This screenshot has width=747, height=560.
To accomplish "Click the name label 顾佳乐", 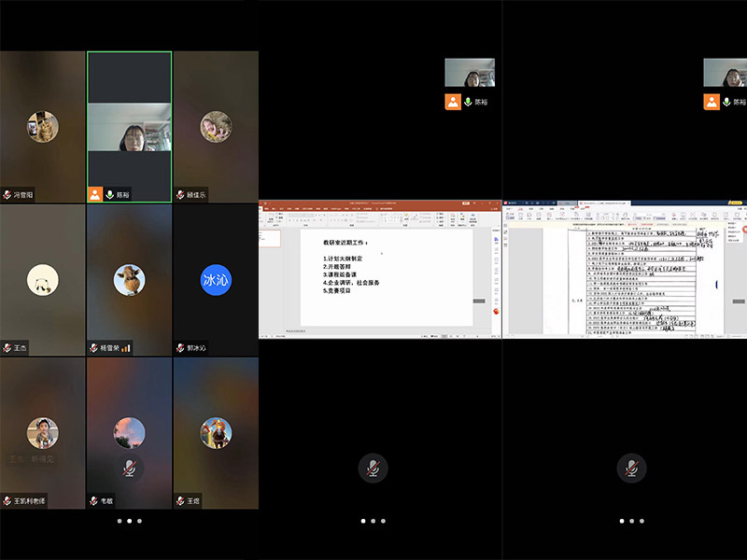I will [x=196, y=195].
